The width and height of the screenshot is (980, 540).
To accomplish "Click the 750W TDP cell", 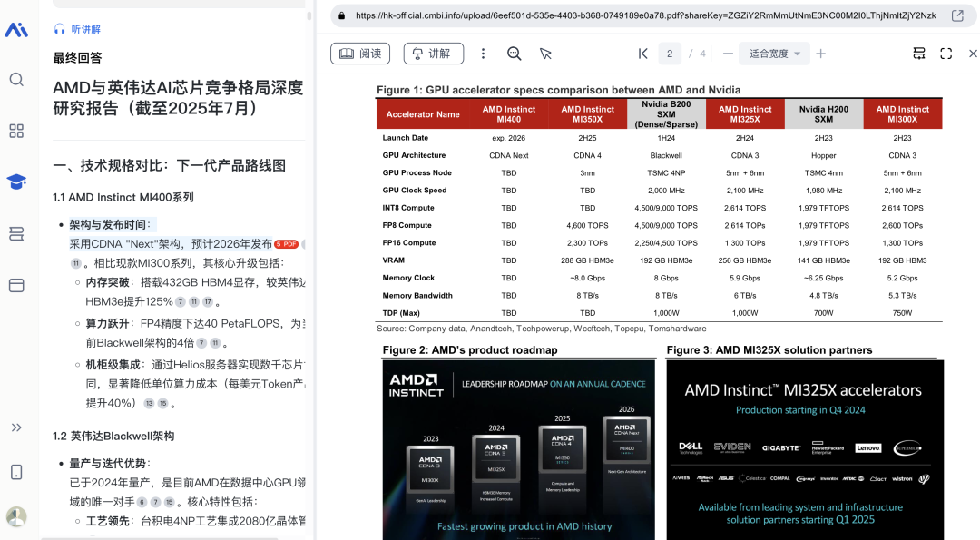I will coord(903,313).
